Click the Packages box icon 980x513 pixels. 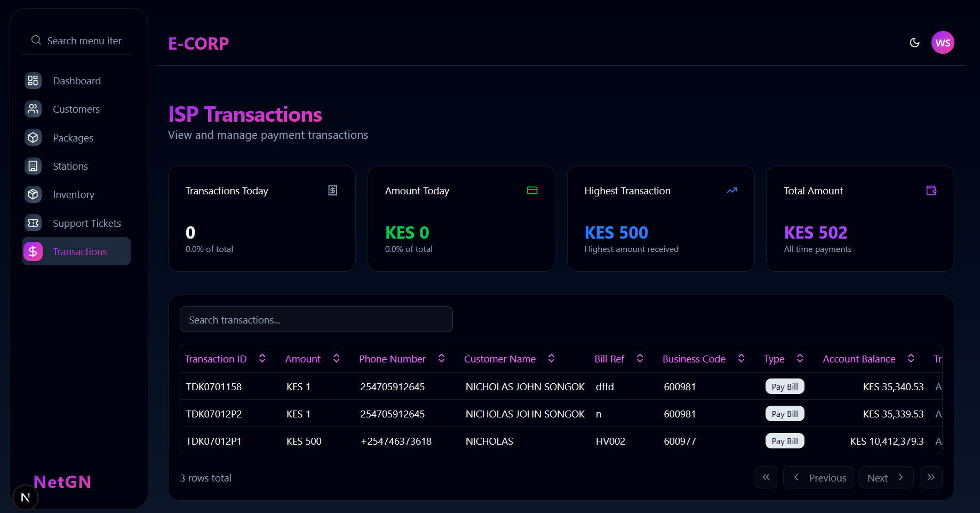[x=33, y=138]
